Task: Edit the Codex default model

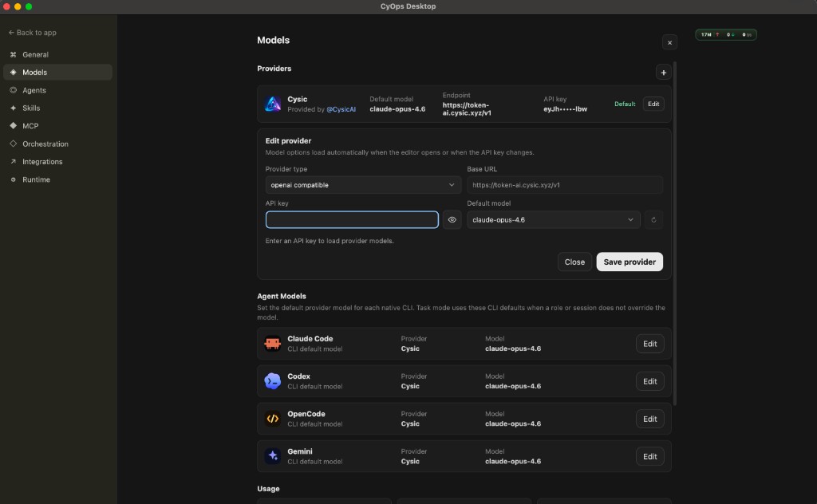Action: tap(649, 381)
